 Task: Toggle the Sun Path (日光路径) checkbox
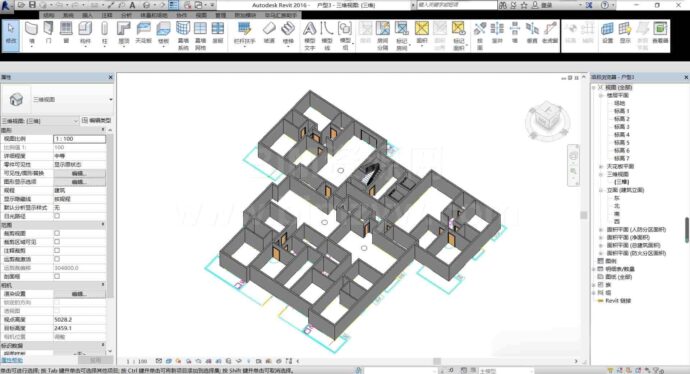[57, 216]
